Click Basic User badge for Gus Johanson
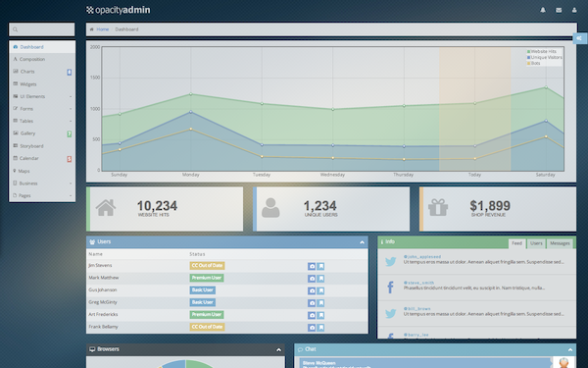This screenshot has width=588, height=368. click(203, 290)
